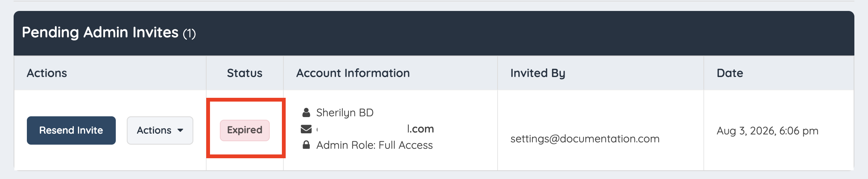Click the envelope email icon
Image resolution: width=868 pixels, height=179 pixels.
(306, 129)
